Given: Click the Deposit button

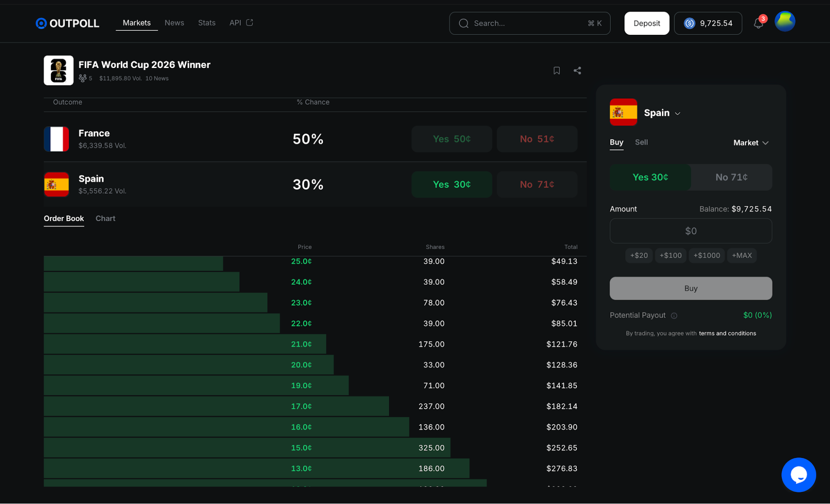Looking at the screenshot, I should [x=646, y=23].
